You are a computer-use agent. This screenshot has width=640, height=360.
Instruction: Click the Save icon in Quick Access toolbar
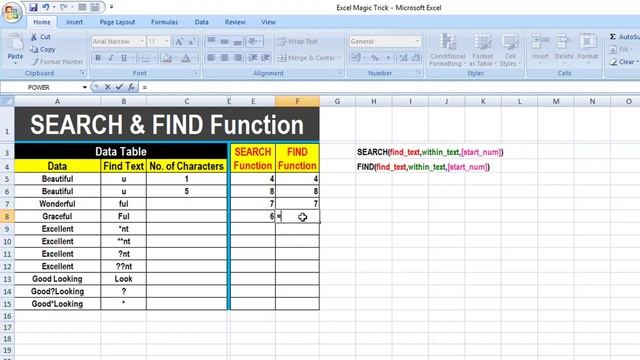coord(33,7)
